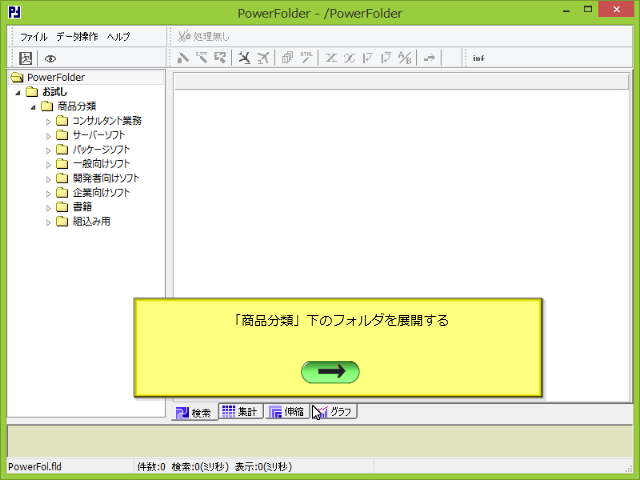Viewport: 640px width, 480px height.
Task: Click the pencil with box icon
Action: 220,58
